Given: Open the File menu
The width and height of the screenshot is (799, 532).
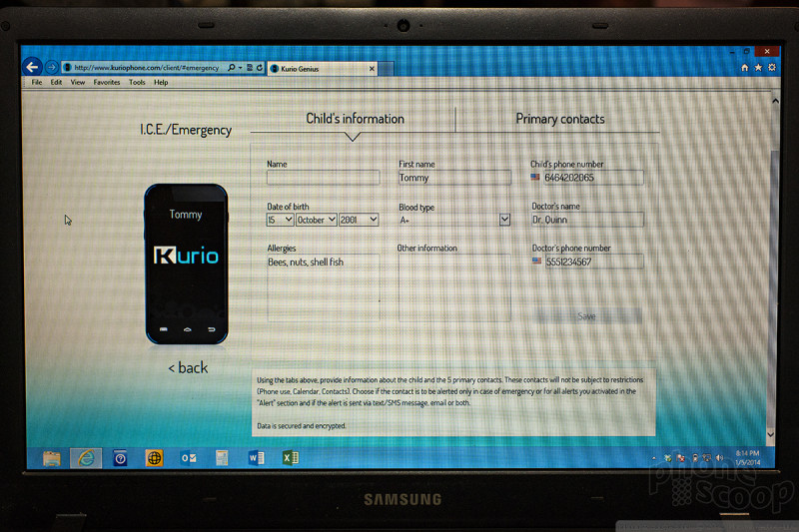Looking at the screenshot, I should coord(37,82).
